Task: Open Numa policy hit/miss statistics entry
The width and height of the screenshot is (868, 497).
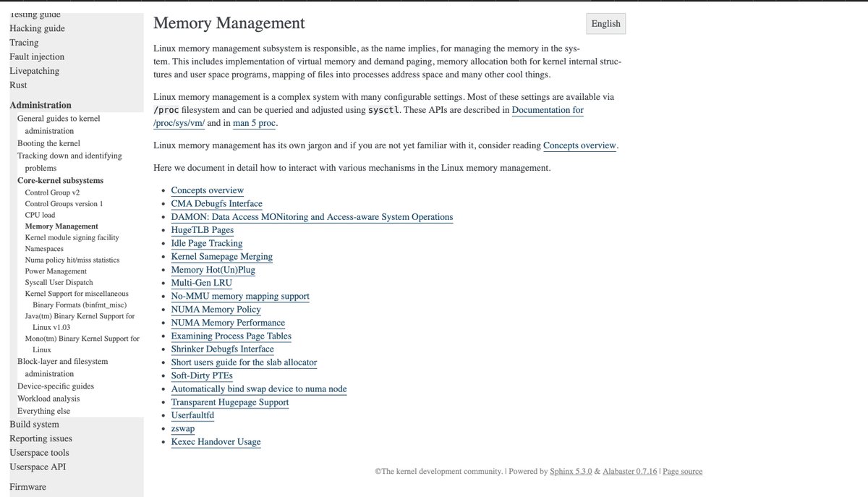Action: 72,260
